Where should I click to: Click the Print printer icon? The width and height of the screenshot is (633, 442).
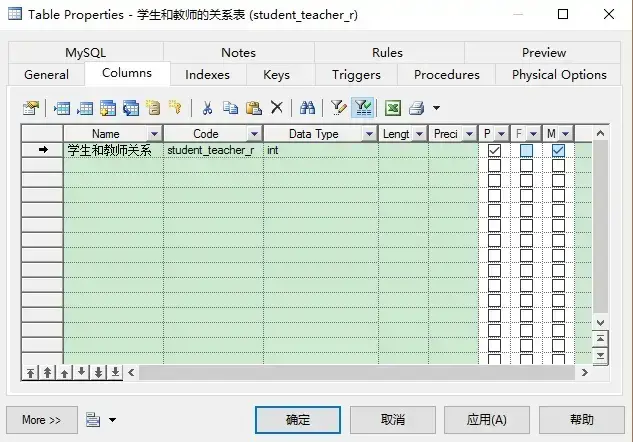click(417, 108)
